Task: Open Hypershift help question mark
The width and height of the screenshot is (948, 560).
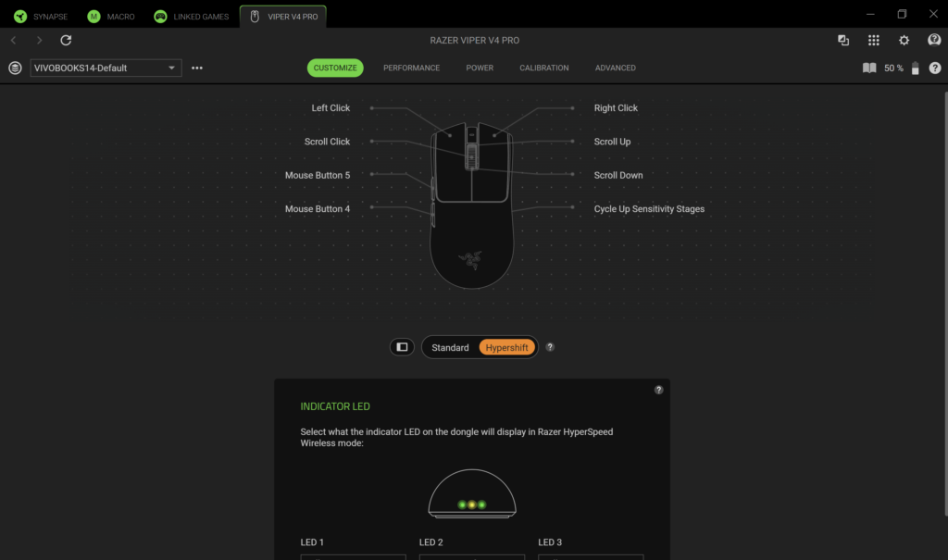Action: [550, 347]
